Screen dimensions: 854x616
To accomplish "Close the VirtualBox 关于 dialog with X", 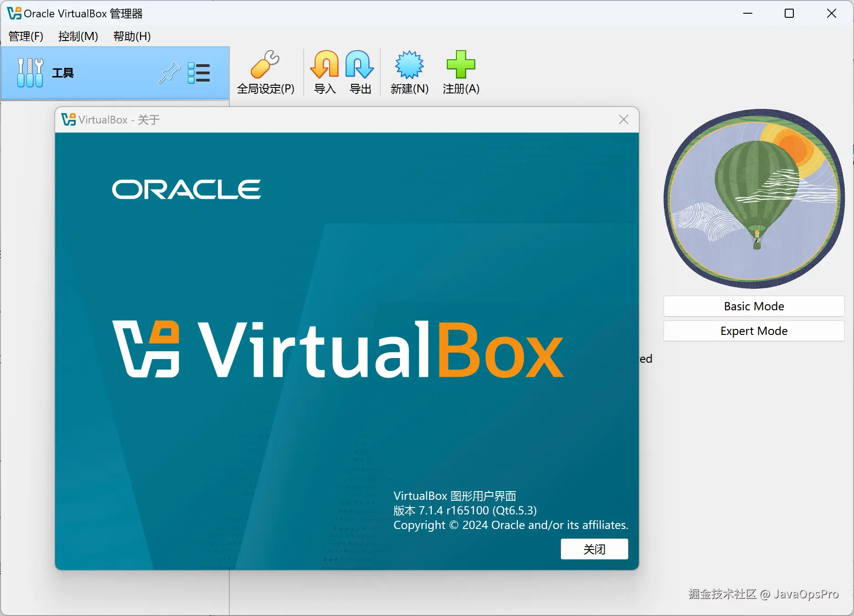I will 624,119.
